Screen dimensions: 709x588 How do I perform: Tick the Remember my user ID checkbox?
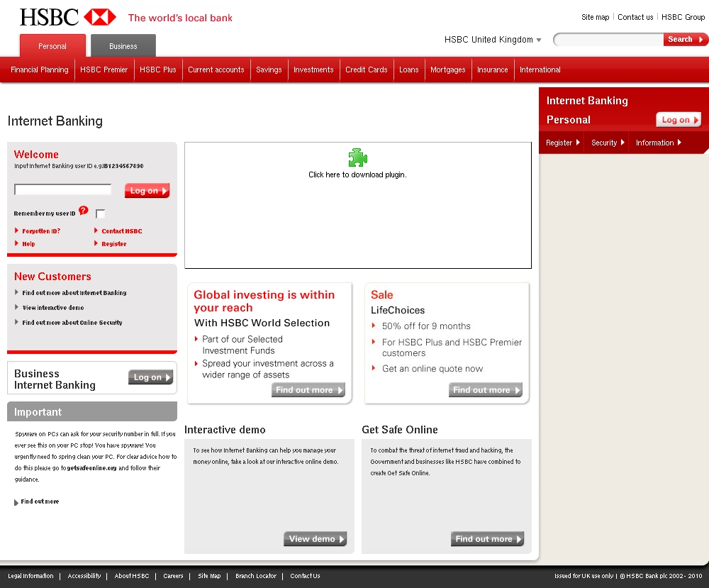click(101, 213)
